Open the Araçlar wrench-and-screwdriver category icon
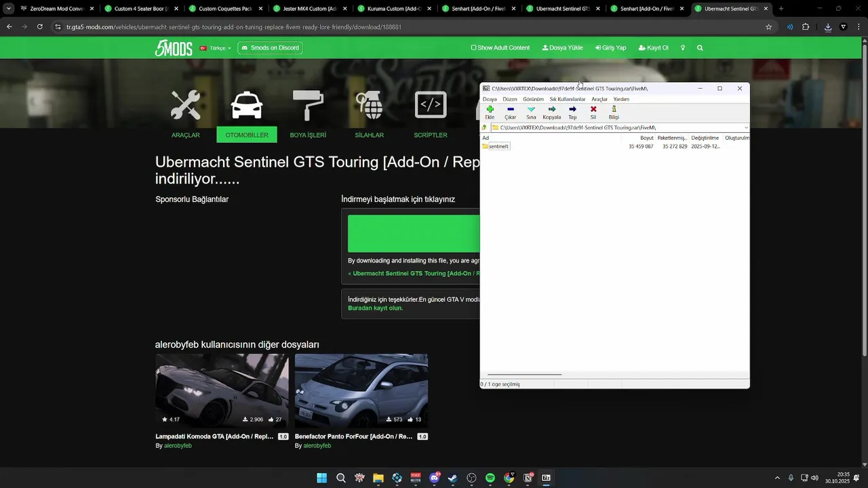The height and width of the screenshot is (488, 868). click(x=185, y=105)
